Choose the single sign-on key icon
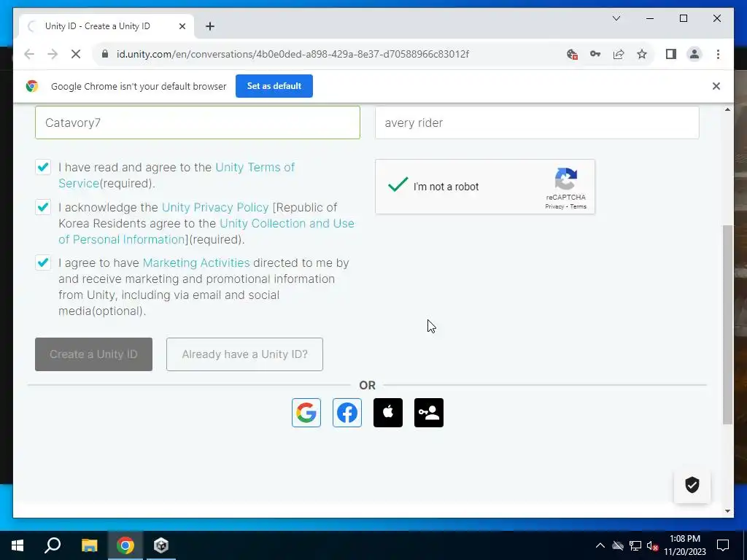The image size is (747, 560). click(429, 413)
